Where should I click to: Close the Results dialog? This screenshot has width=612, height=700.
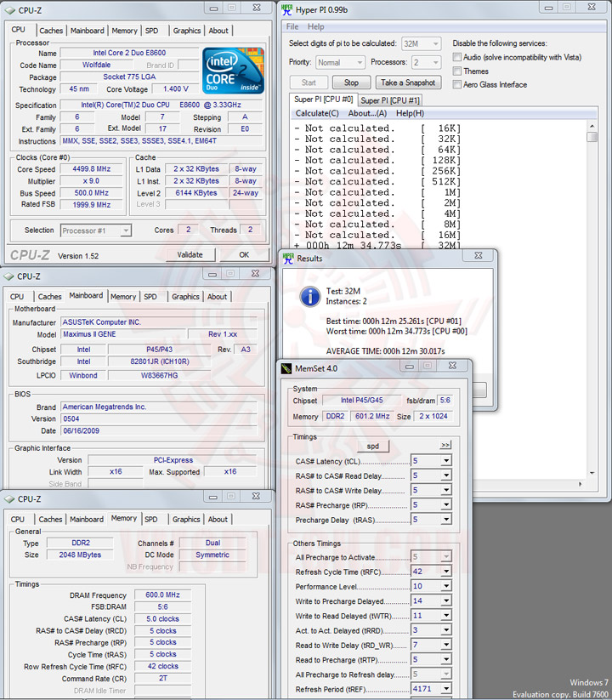(x=479, y=255)
